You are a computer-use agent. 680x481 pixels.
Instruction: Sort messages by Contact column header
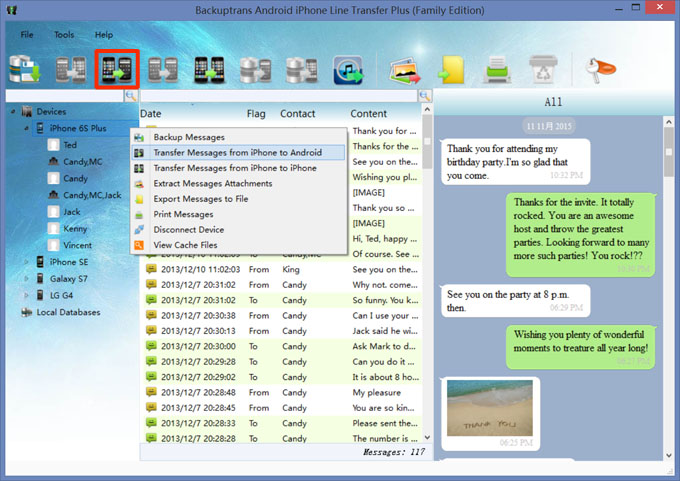tap(298, 114)
